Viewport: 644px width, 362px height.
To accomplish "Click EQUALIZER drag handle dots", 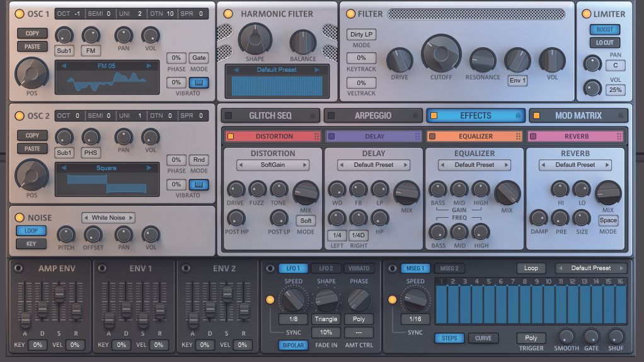I will (519, 136).
